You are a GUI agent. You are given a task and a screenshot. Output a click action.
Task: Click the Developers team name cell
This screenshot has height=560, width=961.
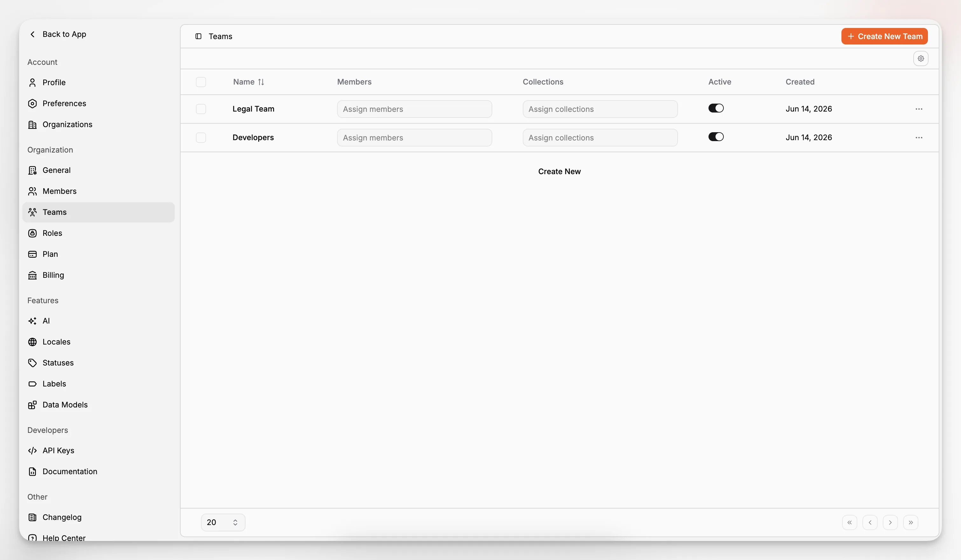tap(253, 138)
